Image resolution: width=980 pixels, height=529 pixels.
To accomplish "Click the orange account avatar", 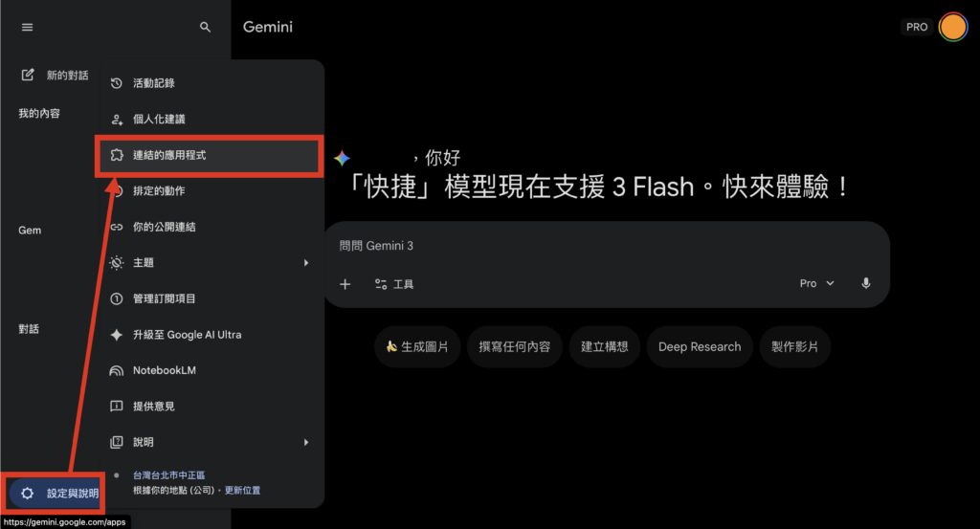I will coord(953,27).
